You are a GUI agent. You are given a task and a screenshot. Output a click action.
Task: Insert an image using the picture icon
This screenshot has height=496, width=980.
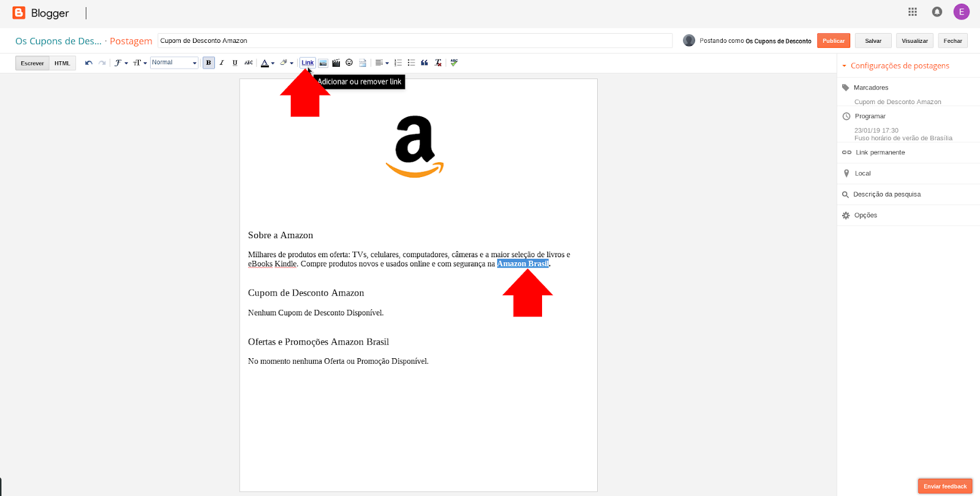[x=323, y=63]
